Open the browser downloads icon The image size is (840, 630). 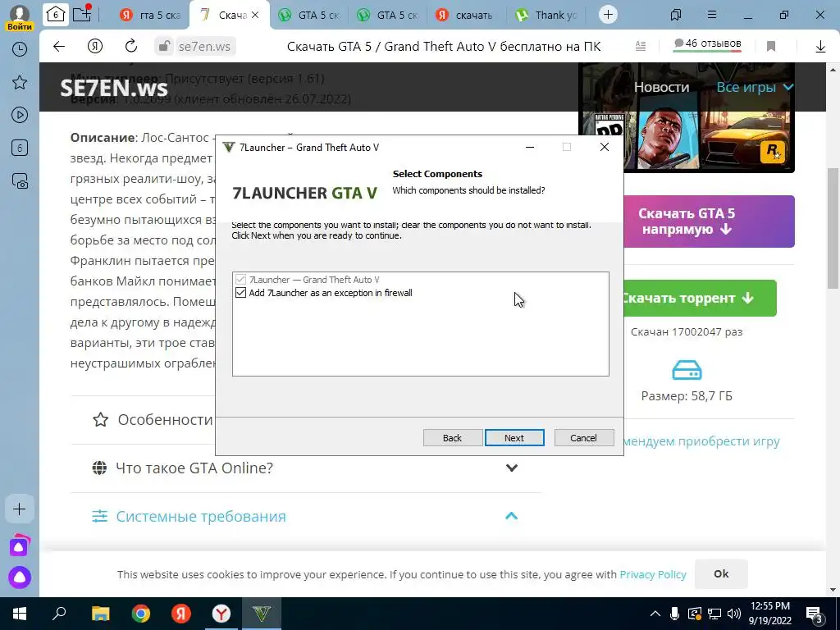[820, 47]
